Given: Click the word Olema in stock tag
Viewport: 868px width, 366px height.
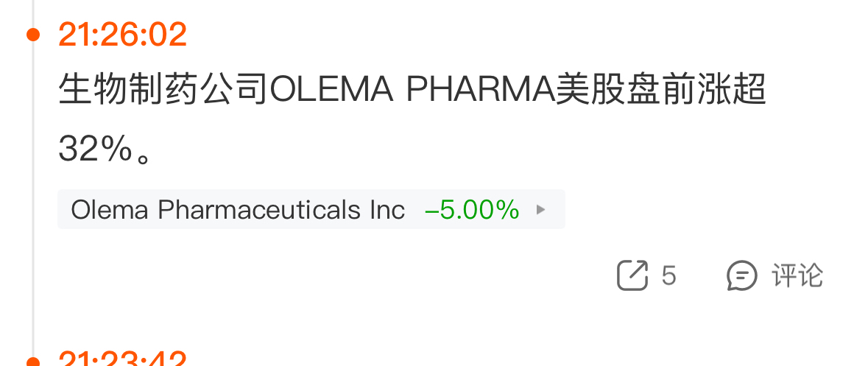Looking at the screenshot, I should pyautogui.click(x=110, y=210).
